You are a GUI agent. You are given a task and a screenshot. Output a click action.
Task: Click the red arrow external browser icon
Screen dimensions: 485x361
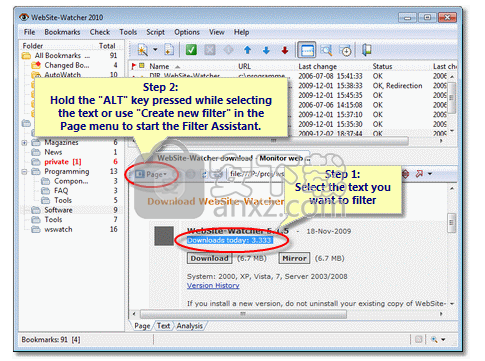point(419,174)
